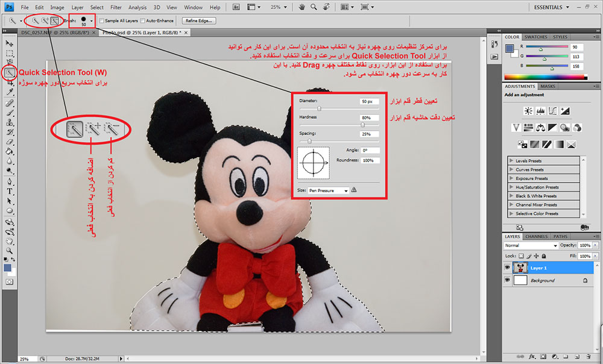Viewport: 603px width, 364px height.
Task: Select the Healing Brush tool
Action: (10, 103)
